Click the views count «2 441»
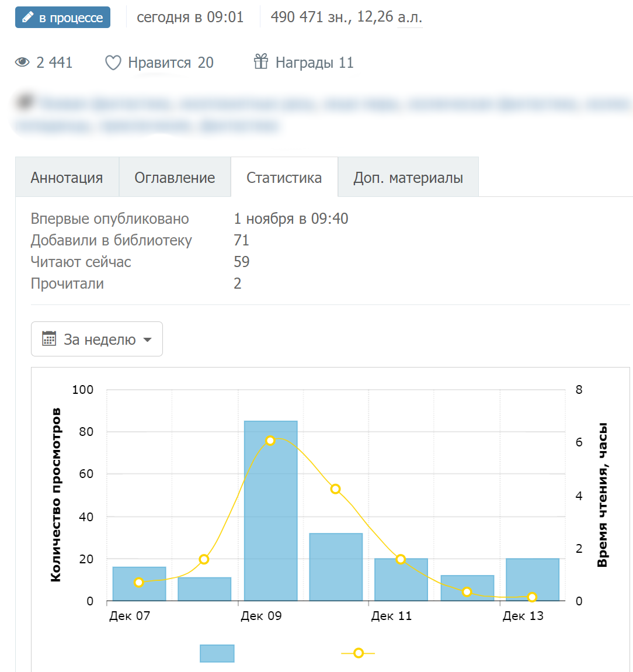 (x=54, y=62)
